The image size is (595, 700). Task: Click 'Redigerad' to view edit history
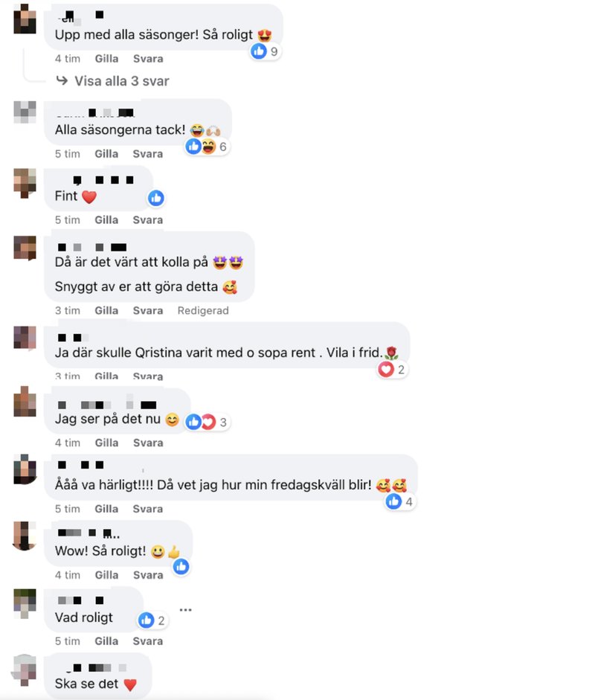[x=203, y=310]
